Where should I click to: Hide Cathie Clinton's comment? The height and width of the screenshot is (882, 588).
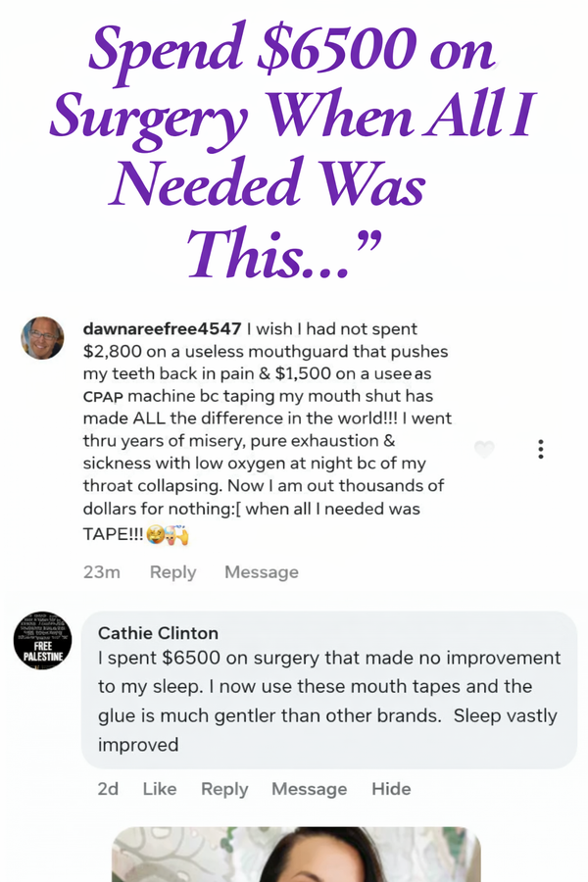pos(392,789)
